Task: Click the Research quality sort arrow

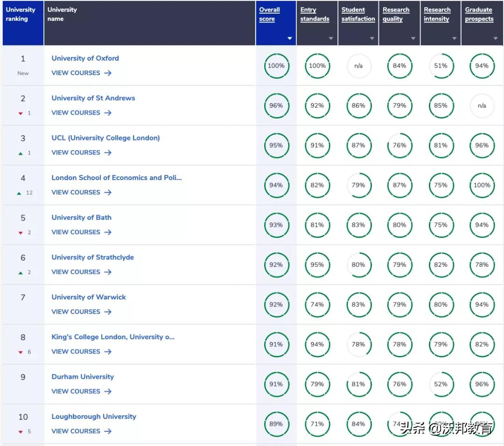Action: pyautogui.click(x=413, y=38)
